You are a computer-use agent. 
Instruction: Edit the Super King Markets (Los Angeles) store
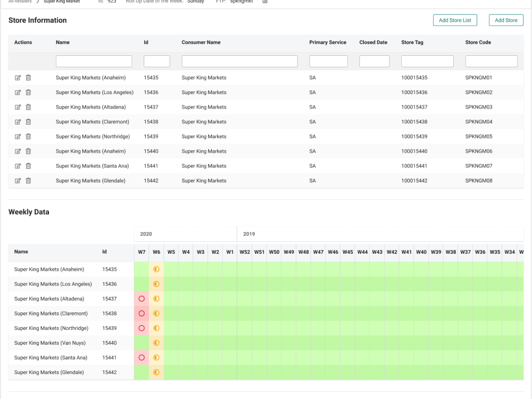(x=18, y=92)
